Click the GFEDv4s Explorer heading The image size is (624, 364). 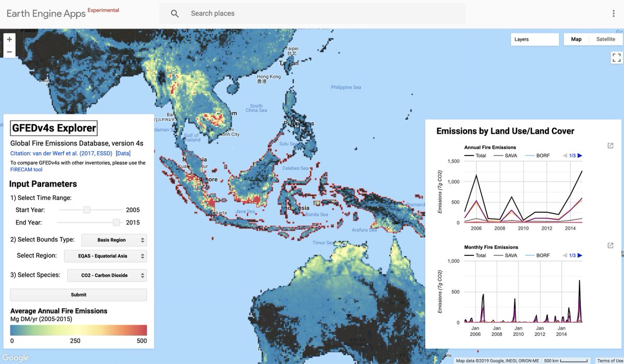54,128
